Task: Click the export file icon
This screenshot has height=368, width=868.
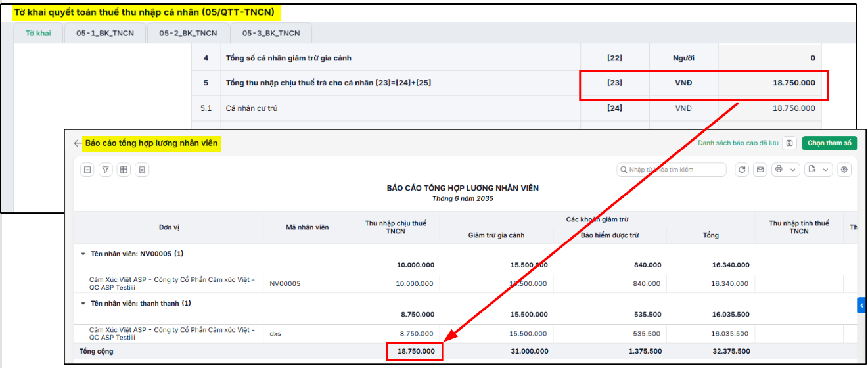Action: tap(811, 170)
